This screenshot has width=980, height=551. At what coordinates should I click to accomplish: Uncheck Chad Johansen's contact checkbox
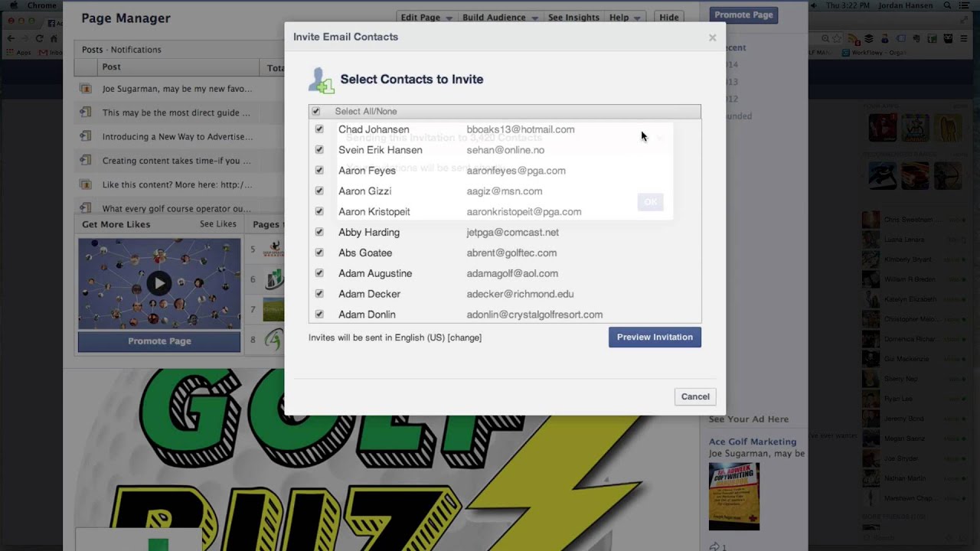[319, 129]
